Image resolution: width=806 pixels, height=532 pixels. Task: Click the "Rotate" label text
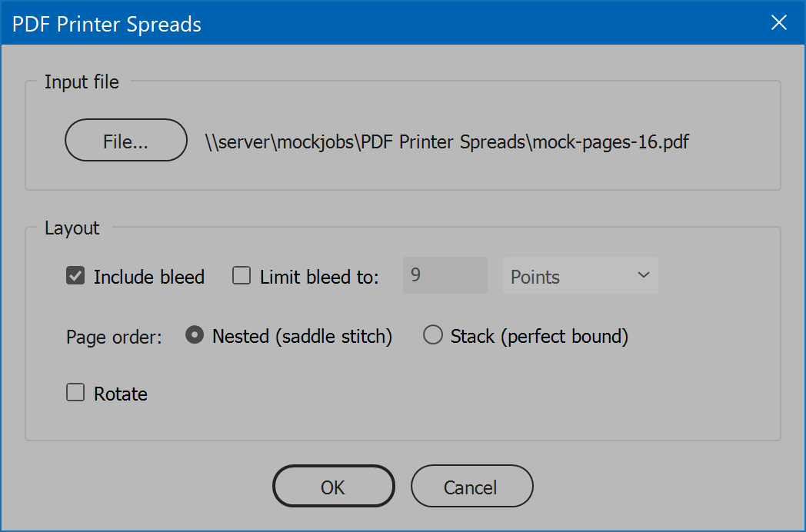pos(121,394)
